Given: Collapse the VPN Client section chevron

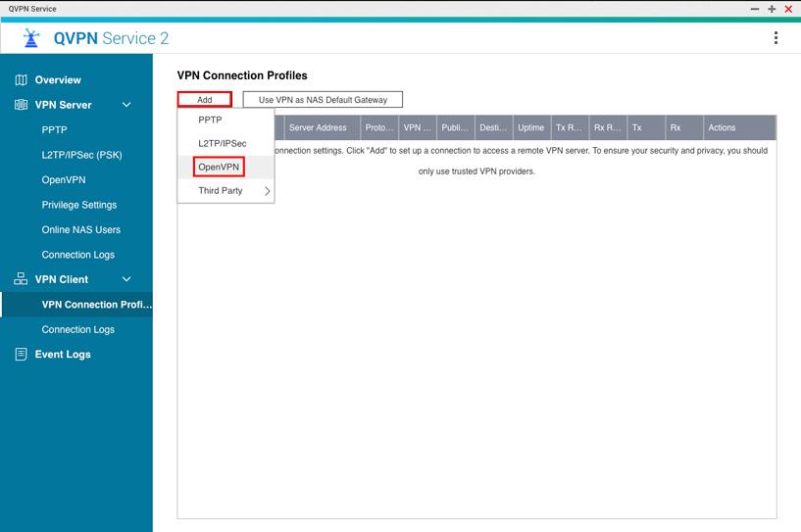Looking at the screenshot, I should [126, 279].
